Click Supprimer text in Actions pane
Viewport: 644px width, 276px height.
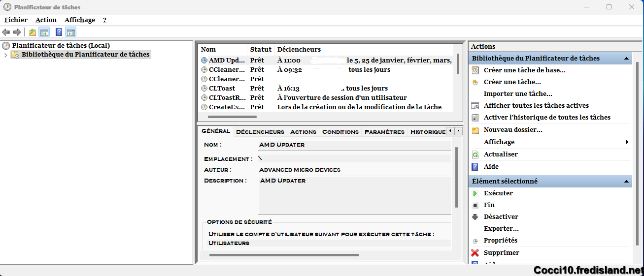[x=502, y=253]
